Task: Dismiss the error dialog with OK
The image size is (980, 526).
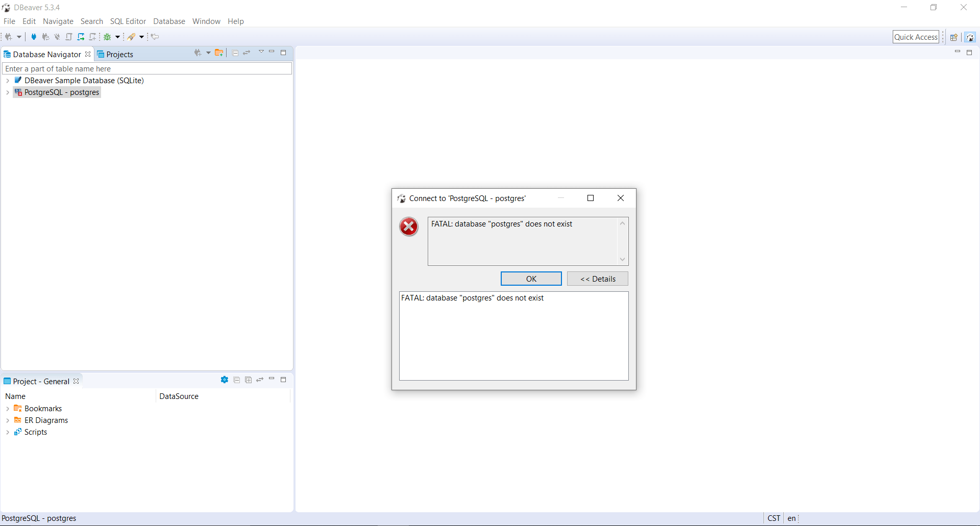Action: pos(531,279)
